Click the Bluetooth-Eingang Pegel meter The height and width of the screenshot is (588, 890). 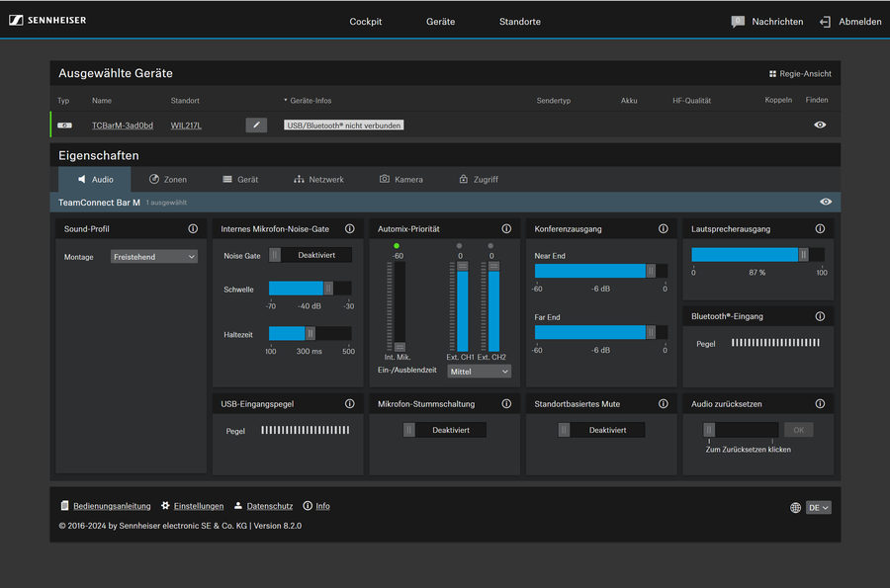click(x=775, y=343)
